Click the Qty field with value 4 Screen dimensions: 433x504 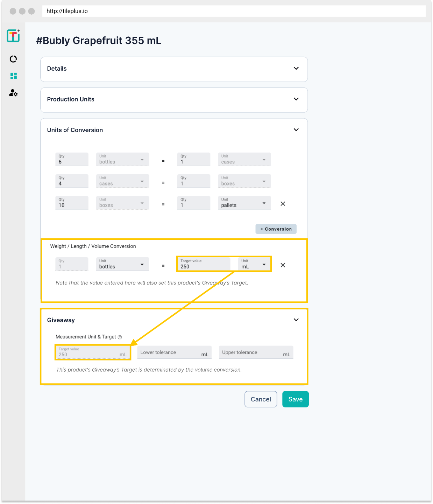[x=72, y=181]
